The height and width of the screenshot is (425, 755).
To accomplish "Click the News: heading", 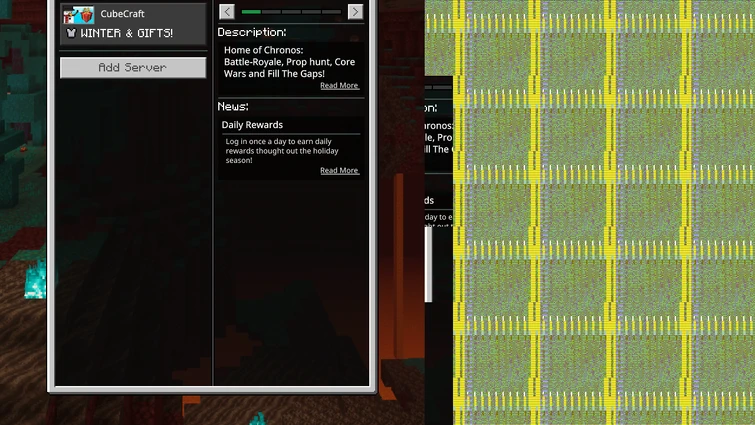I will (233, 106).
